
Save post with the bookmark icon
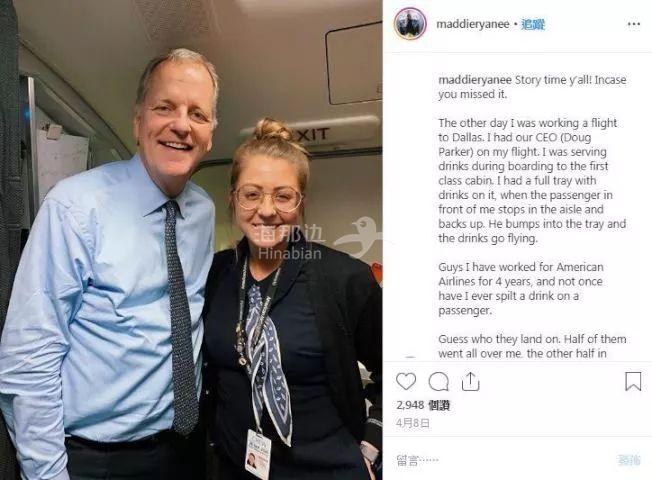(633, 381)
